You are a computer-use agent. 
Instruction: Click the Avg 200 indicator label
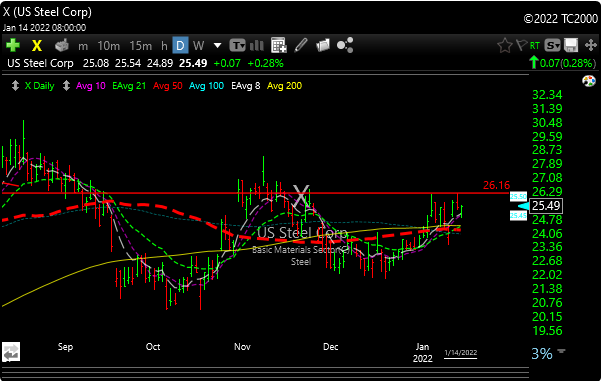(x=284, y=86)
